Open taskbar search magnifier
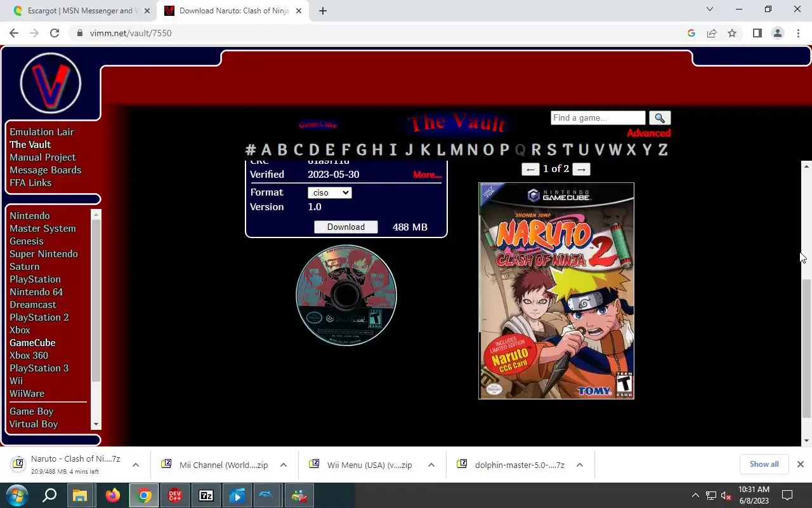812x508 pixels. [49, 495]
